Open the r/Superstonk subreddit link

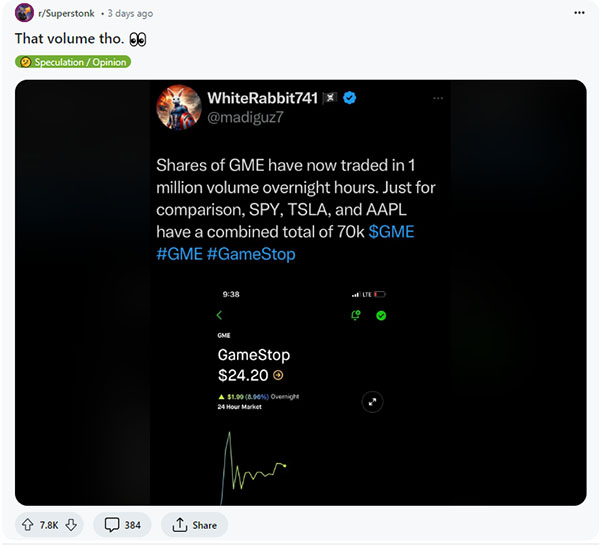pyautogui.click(x=66, y=13)
